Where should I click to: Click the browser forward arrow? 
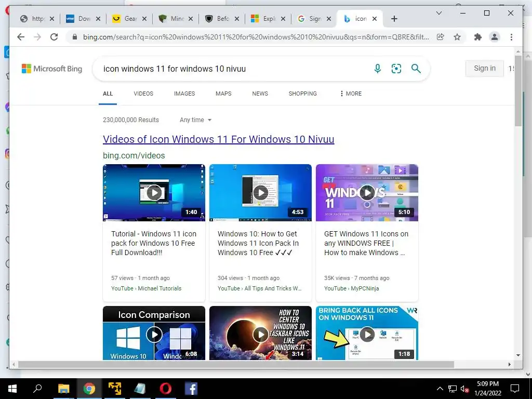[x=37, y=37]
